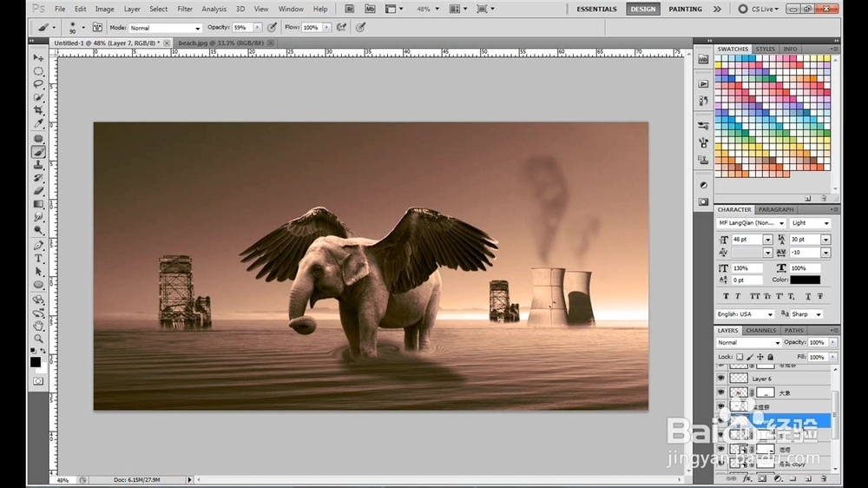Screen dimensions: 868x488
Task: Click the brush Opacity 59% field
Action: (242, 27)
